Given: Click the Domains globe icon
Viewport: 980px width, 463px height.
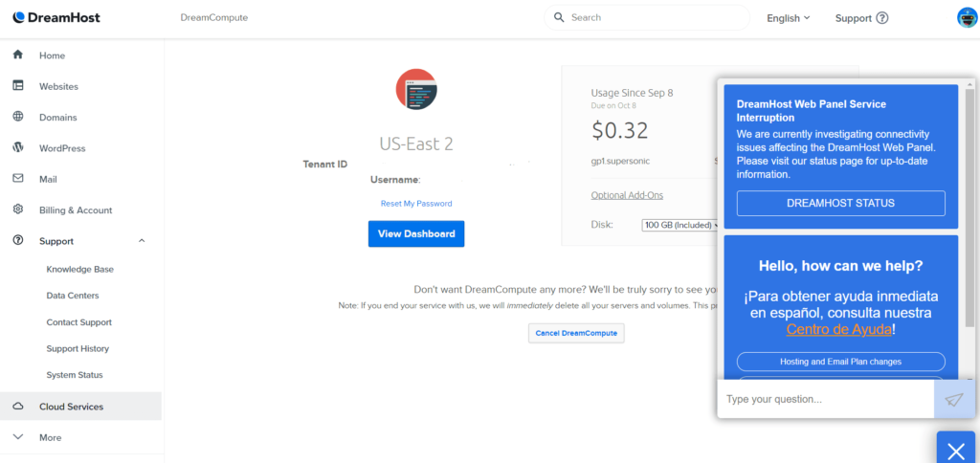Looking at the screenshot, I should (18, 116).
